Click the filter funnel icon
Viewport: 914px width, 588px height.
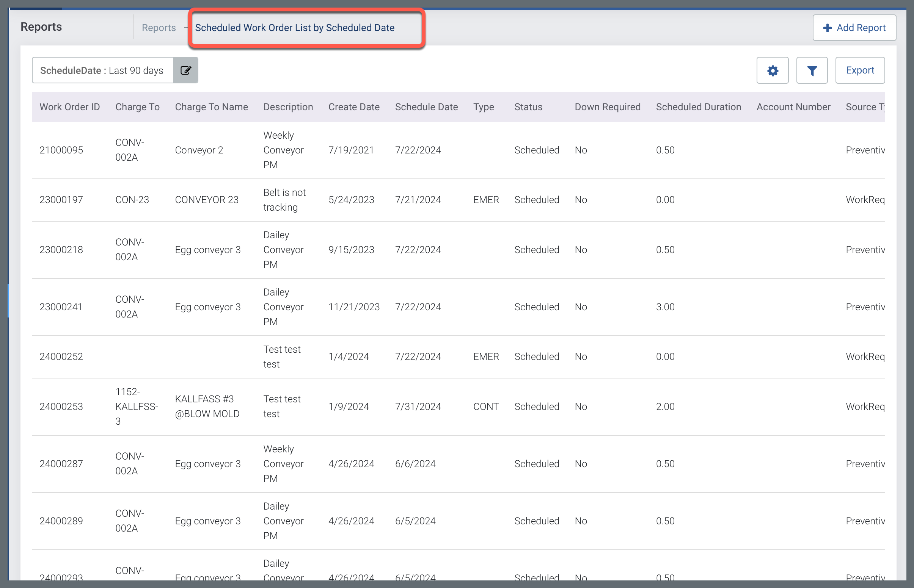point(812,70)
